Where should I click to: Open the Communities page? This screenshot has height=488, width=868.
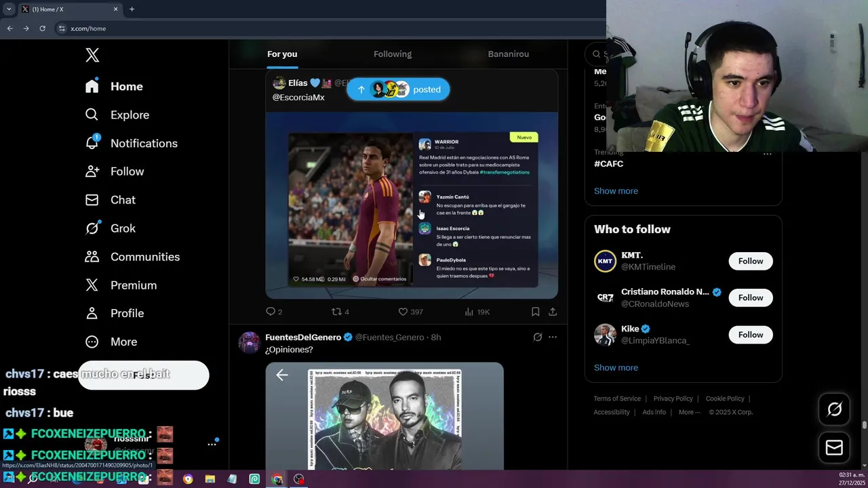pyautogui.click(x=132, y=257)
